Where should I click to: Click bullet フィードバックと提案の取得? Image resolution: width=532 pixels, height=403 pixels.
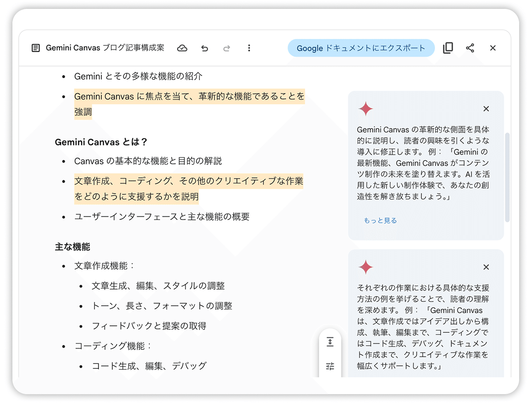(x=149, y=326)
